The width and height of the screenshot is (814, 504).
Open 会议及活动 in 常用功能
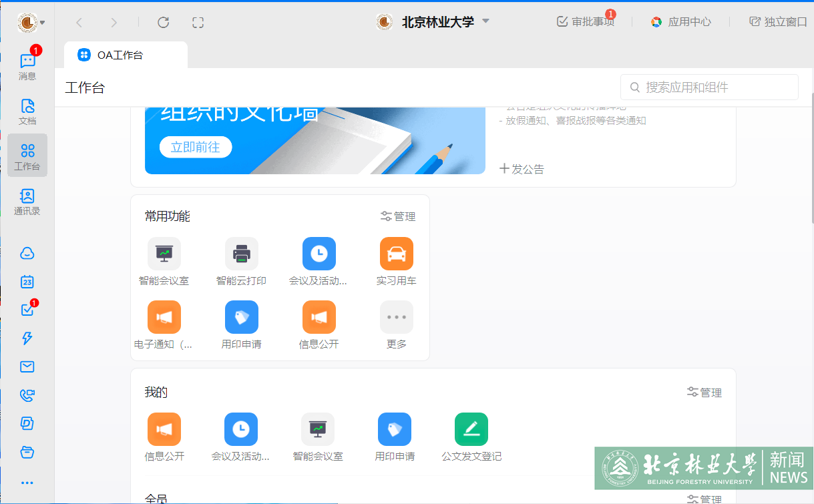coord(319,262)
